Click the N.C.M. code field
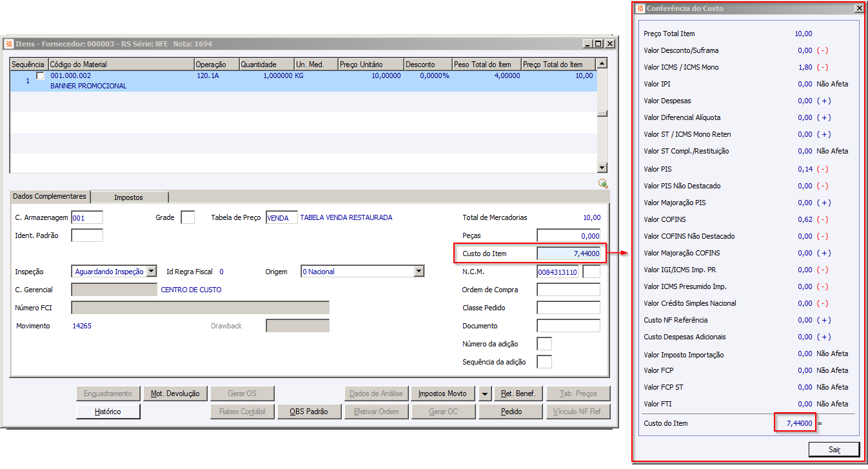Viewport: 868px width, 469px height. point(558,272)
